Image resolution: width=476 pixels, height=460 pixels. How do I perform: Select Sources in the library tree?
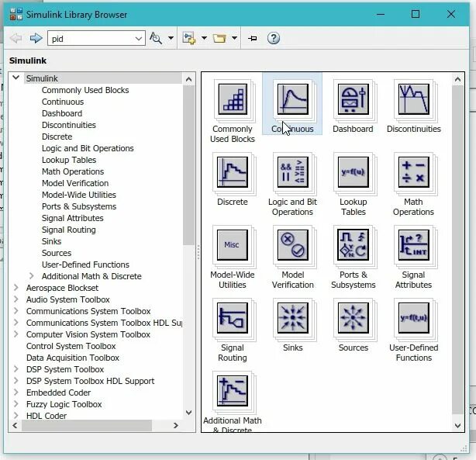click(x=57, y=253)
